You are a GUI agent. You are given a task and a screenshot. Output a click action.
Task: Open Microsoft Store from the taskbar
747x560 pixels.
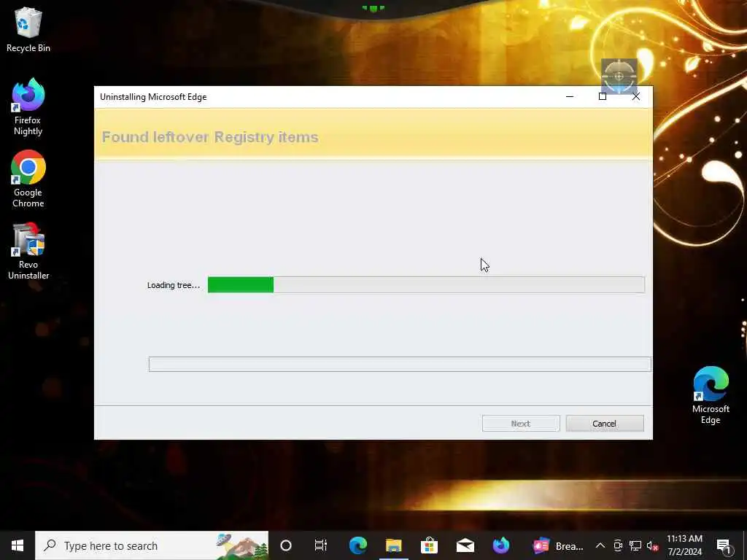[429, 545]
